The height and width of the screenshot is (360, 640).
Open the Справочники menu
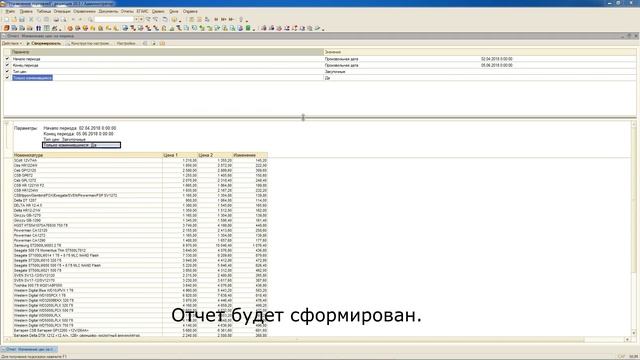[x=84, y=11]
